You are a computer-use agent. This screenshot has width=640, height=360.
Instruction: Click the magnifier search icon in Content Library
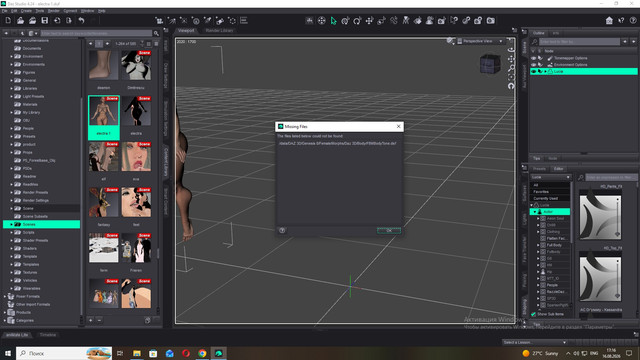[156, 33]
